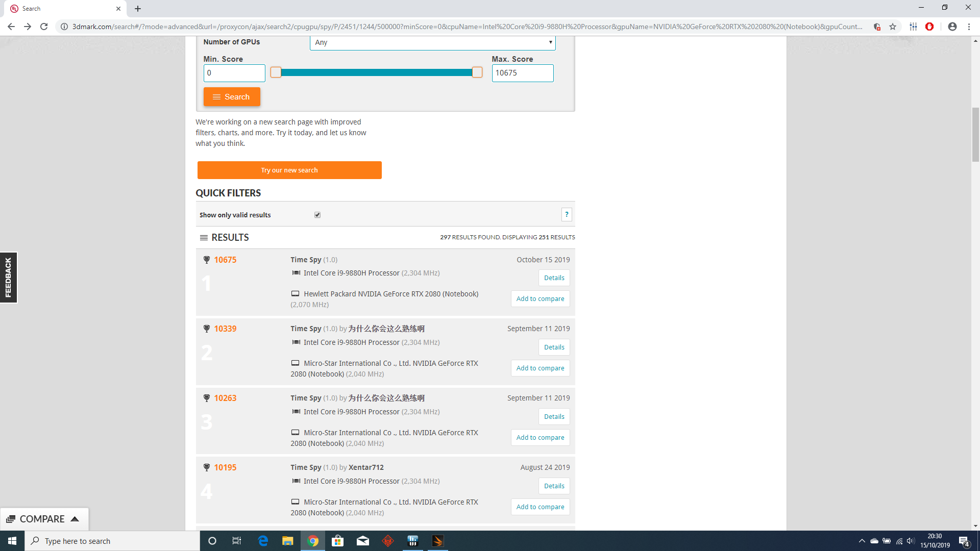The height and width of the screenshot is (551, 980).
Task: Open File Explorer from the taskbar
Action: click(x=288, y=541)
